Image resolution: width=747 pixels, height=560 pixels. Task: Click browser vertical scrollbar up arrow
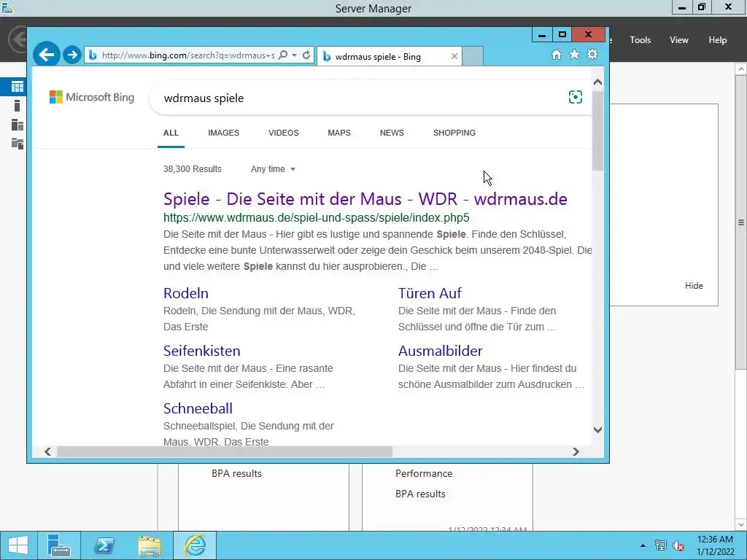[x=597, y=82]
